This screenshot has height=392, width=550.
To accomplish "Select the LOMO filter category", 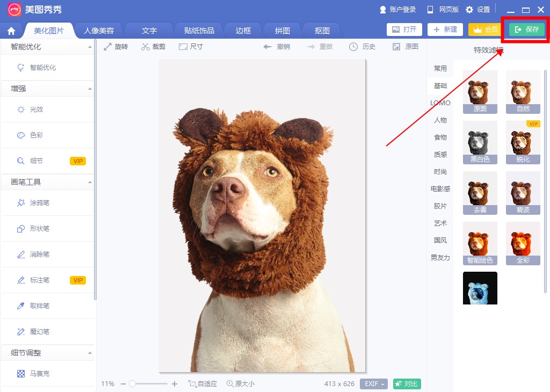I will coord(440,103).
